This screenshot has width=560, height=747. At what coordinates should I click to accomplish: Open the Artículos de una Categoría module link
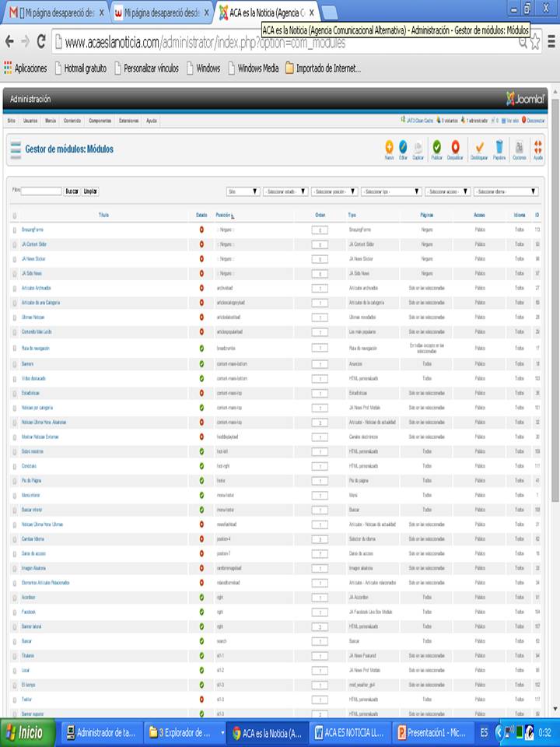40,303
